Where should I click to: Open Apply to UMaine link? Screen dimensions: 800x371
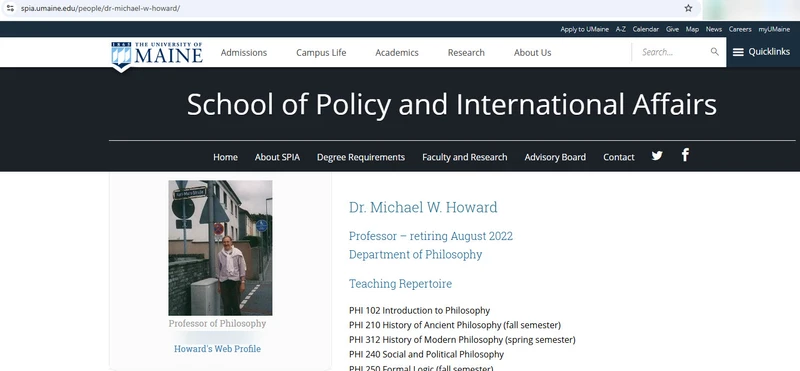[584, 29]
